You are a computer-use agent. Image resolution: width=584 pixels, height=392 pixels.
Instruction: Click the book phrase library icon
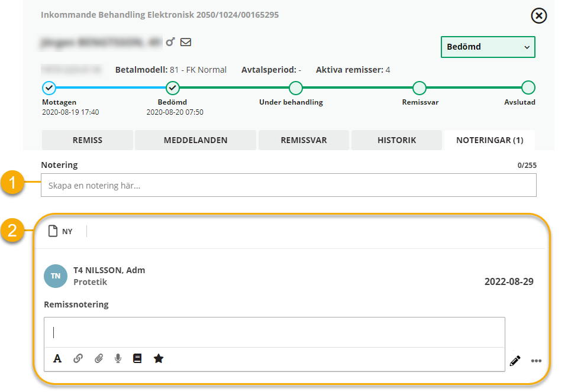coord(137,358)
